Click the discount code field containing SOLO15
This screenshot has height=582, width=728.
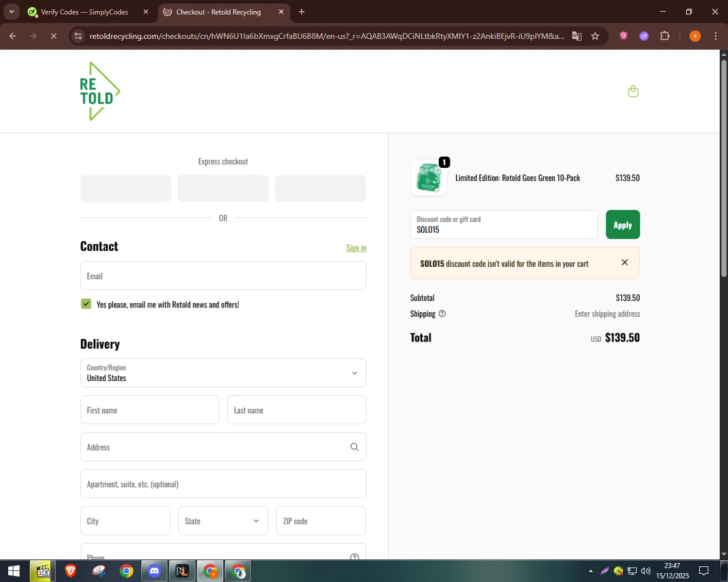click(x=504, y=225)
